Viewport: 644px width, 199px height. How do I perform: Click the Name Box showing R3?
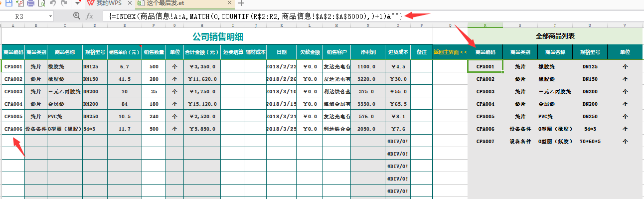[24, 16]
